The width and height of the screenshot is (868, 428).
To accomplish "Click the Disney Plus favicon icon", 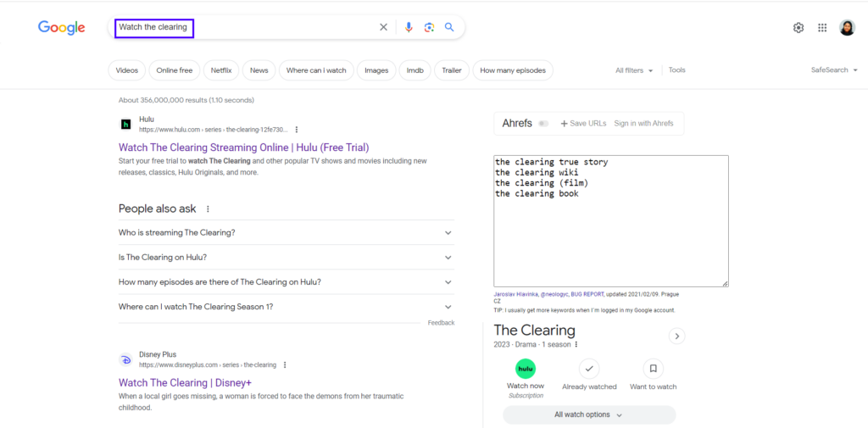I will pos(126,359).
